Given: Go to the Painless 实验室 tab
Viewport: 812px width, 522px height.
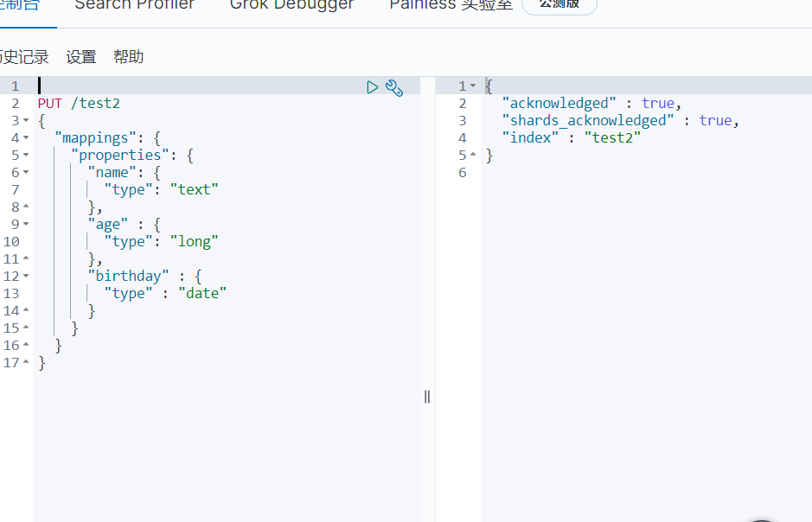Looking at the screenshot, I should click(451, 5).
